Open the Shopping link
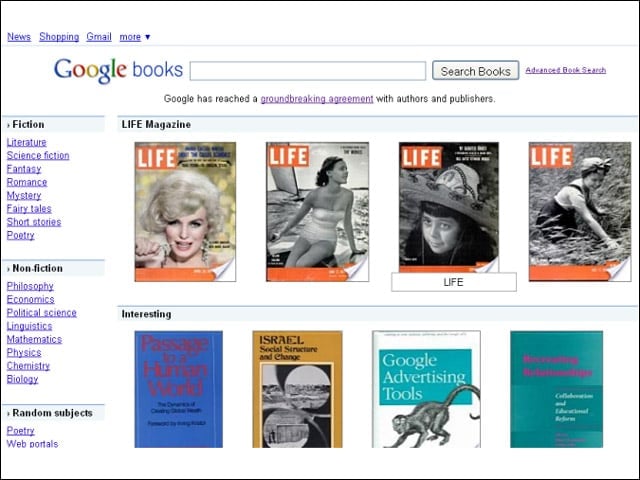This screenshot has height=480, width=640. [59, 37]
